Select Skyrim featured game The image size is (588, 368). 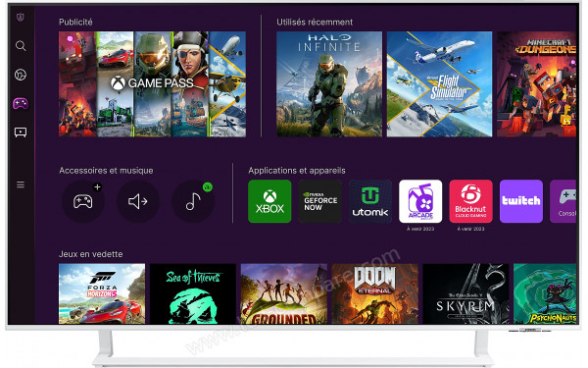465,293
